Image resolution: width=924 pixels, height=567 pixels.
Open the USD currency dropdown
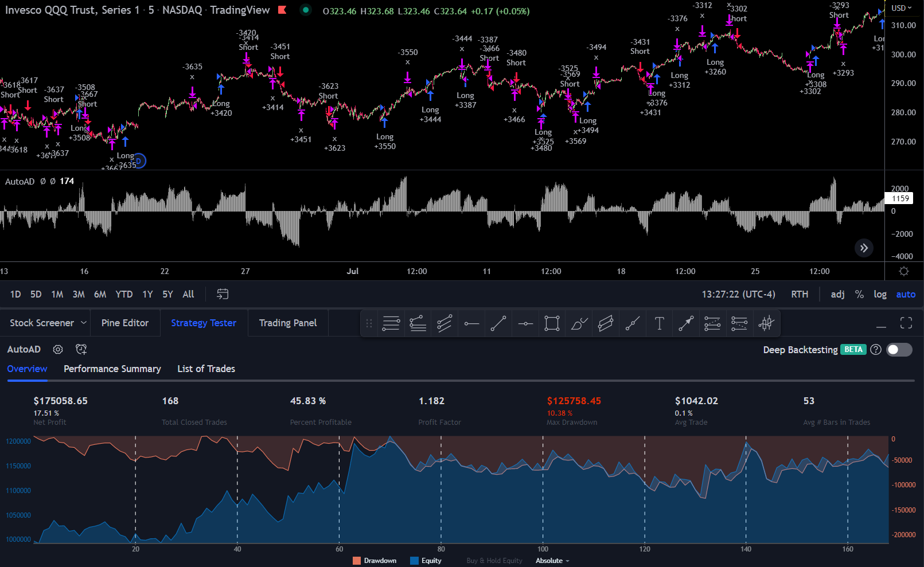(x=901, y=8)
